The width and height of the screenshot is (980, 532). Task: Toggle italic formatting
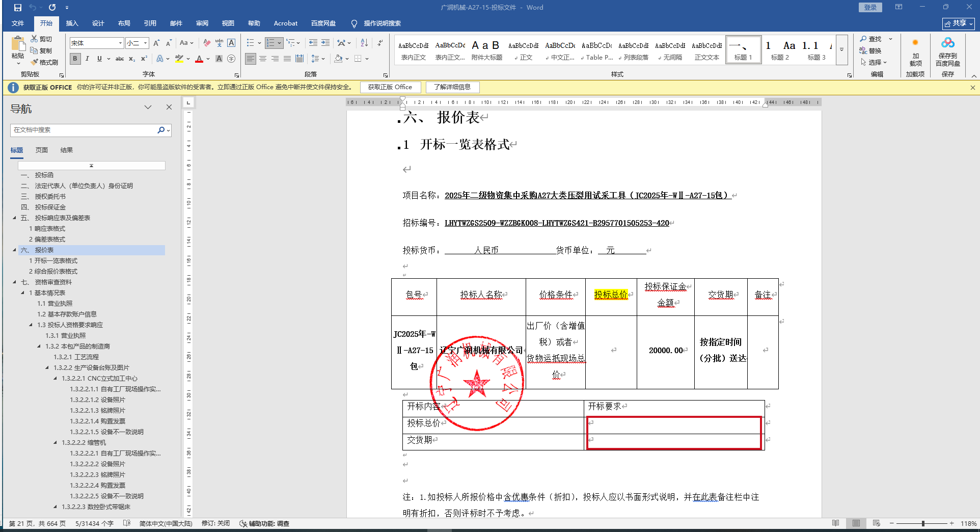[87, 59]
